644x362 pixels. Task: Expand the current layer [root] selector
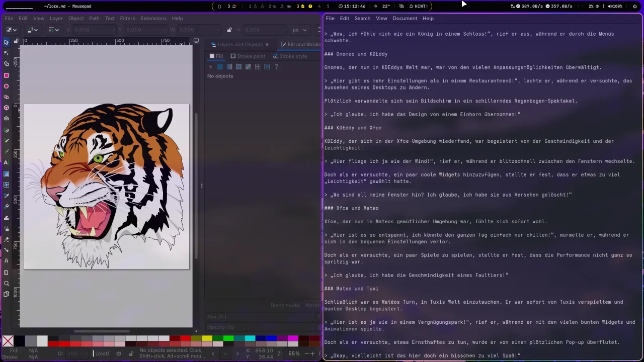click(x=103, y=353)
